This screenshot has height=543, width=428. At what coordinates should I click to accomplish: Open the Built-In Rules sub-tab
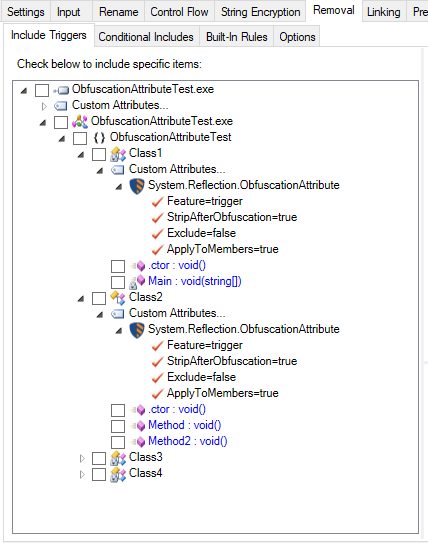coord(237,37)
